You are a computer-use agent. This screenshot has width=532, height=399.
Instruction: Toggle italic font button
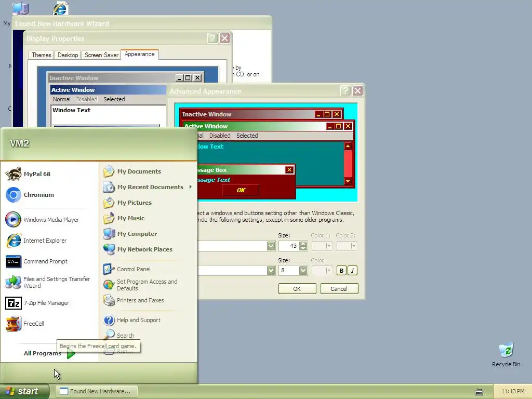click(x=353, y=270)
